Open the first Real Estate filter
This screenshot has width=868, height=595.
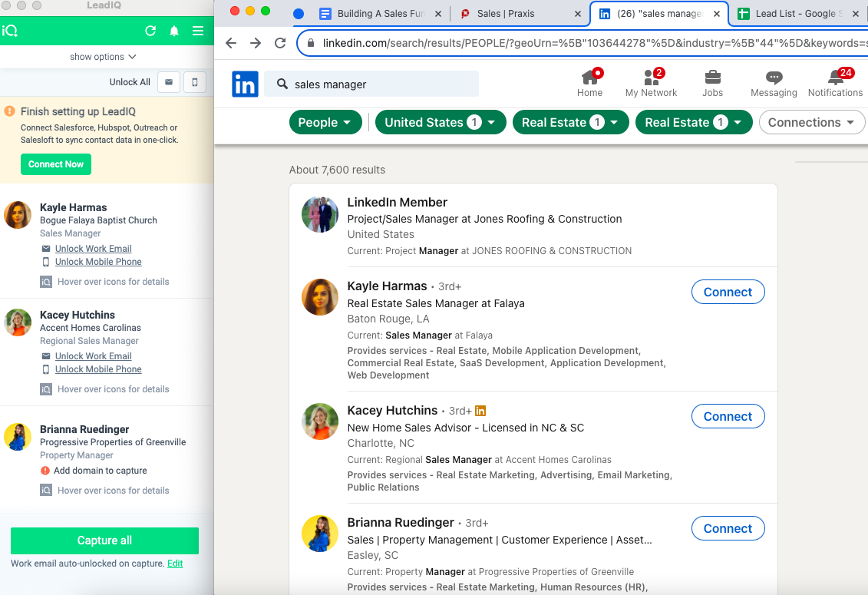(570, 122)
